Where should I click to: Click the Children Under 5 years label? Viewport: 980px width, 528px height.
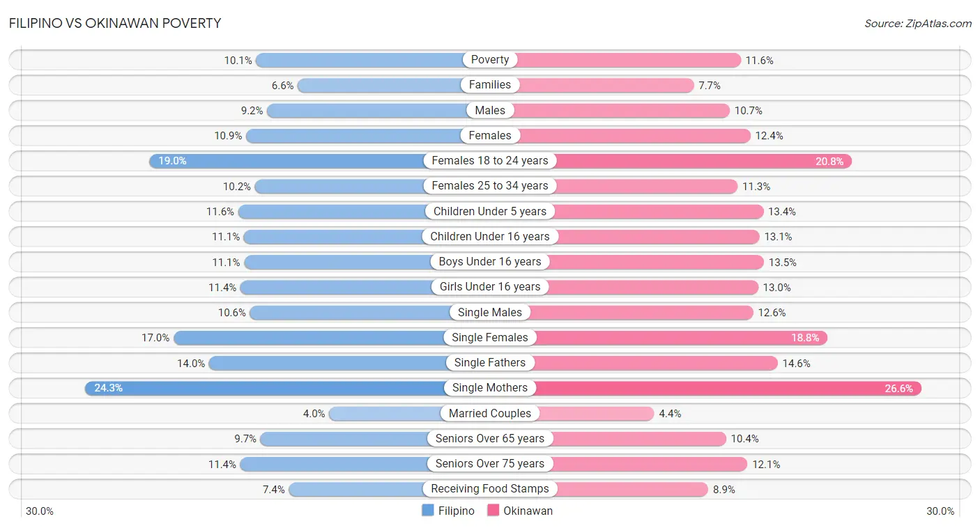[x=490, y=211]
